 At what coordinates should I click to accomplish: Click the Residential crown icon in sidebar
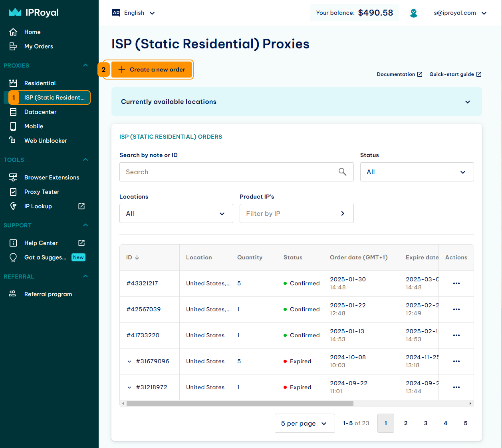tap(13, 83)
